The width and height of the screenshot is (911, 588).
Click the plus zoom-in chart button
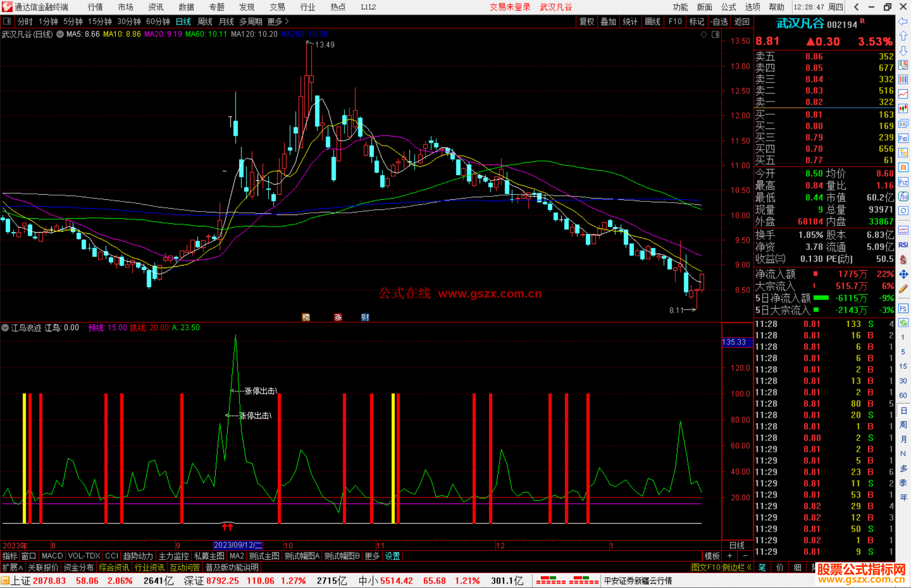click(x=730, y=556)
